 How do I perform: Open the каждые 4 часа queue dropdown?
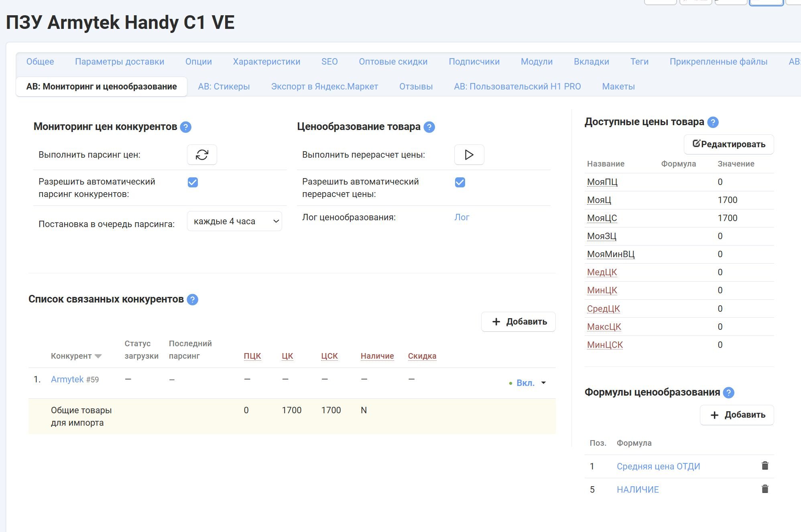[x=234, y=221]
